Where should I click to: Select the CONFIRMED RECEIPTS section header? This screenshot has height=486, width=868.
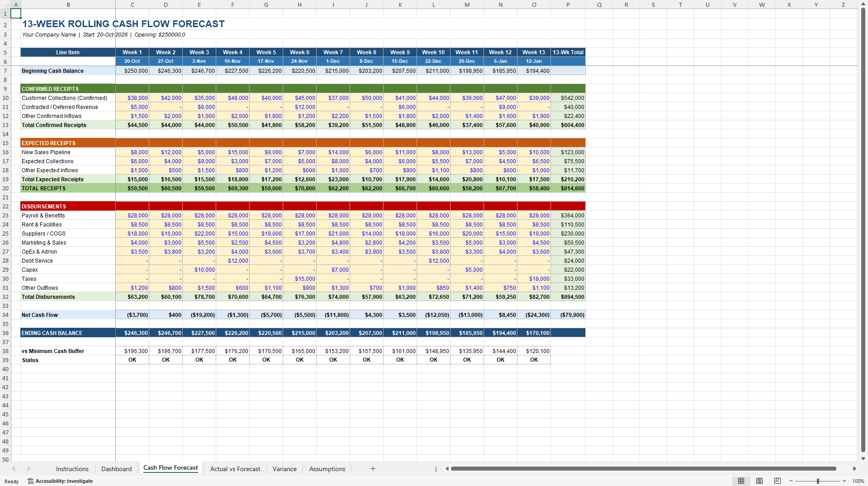[x=68, y=89]
